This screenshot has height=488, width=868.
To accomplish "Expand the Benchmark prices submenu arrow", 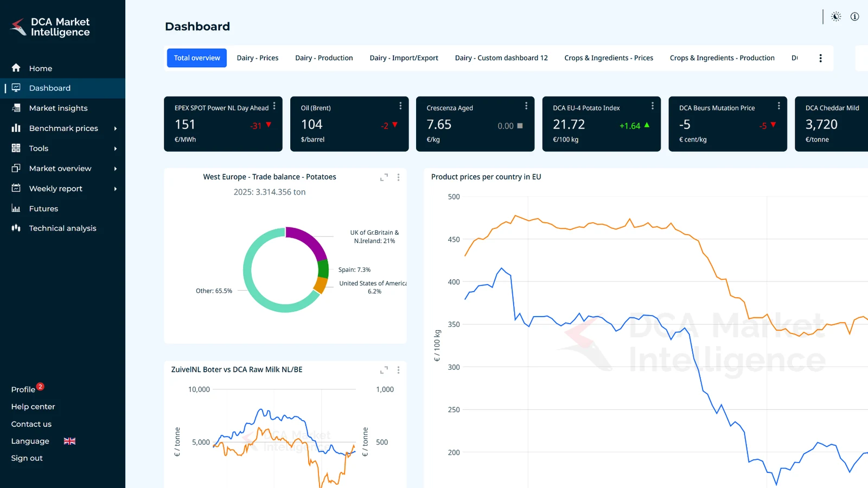I will pyautogui.click(x=116, y=129).
